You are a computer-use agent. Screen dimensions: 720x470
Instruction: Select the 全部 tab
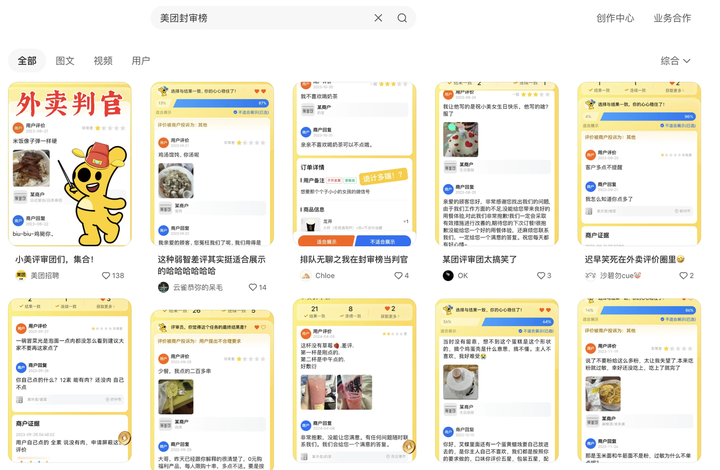pyautogui.click(x=27, y=61)
